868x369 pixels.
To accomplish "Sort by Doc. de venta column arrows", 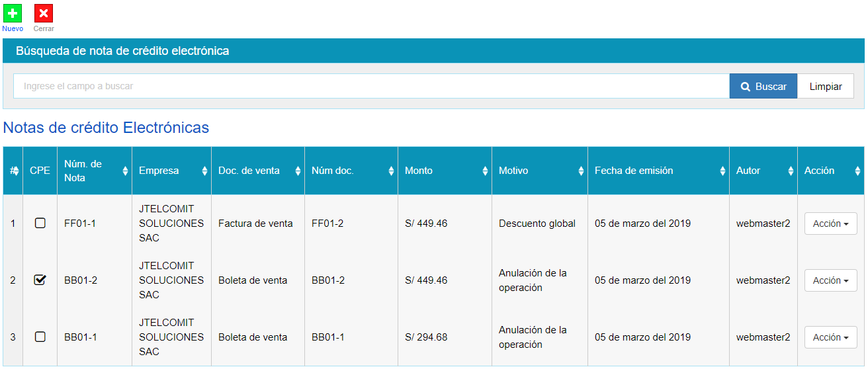I will (298, 171).
